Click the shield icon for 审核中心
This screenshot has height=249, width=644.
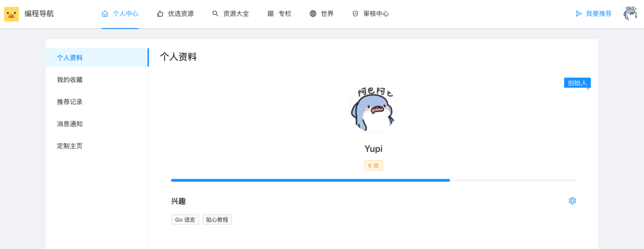355,14
